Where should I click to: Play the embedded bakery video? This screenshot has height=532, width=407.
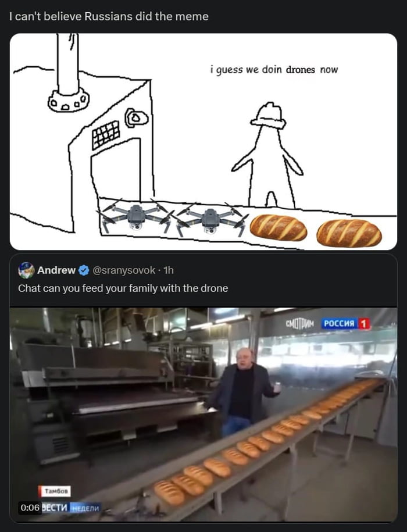[x=203, y=415]
